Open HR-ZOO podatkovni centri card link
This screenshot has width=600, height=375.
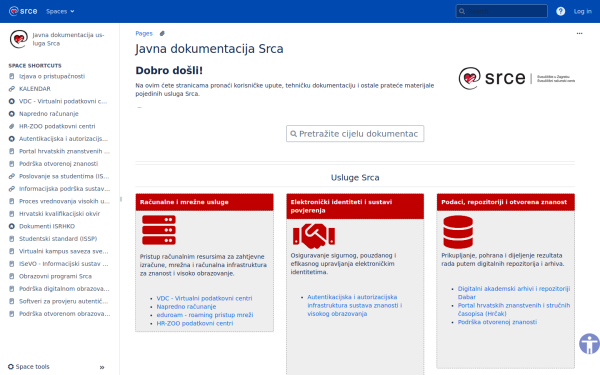pos(195,323)
